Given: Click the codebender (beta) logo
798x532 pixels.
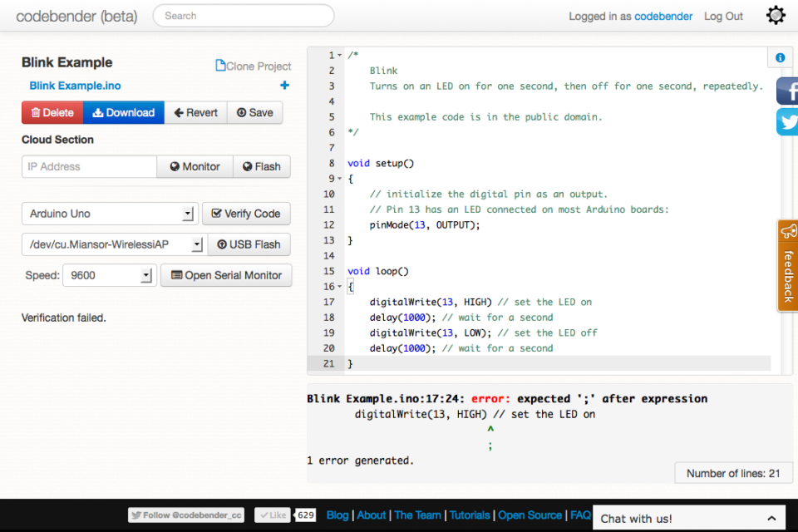Looking at the screenshot, I should (x=76, y=17).
